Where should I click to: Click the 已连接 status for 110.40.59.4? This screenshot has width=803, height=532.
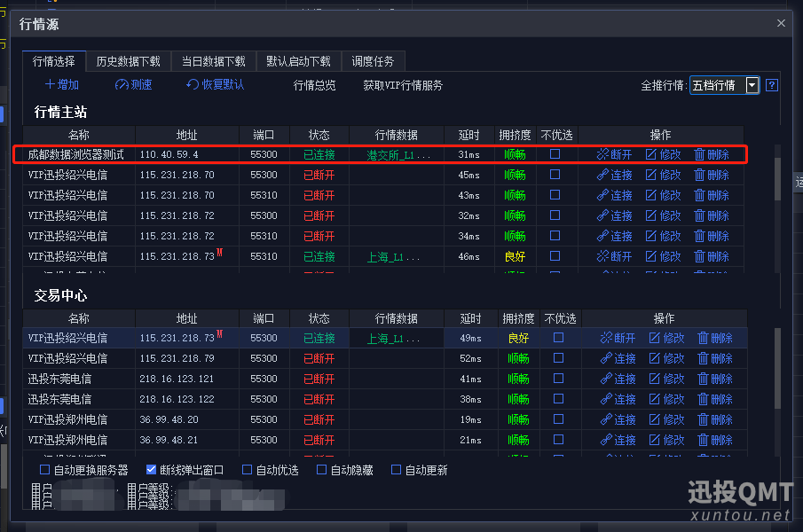click(x=319, y=154)
